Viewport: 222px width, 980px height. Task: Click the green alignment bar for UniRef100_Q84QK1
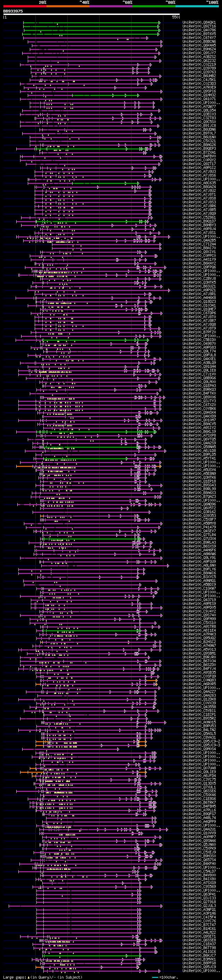click(91, 23)
